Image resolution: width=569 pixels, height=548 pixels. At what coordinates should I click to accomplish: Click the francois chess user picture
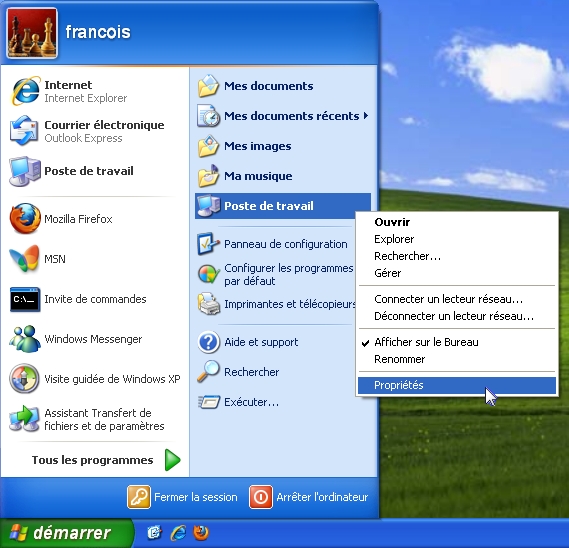pyautogui.click(x=32, y=33)
